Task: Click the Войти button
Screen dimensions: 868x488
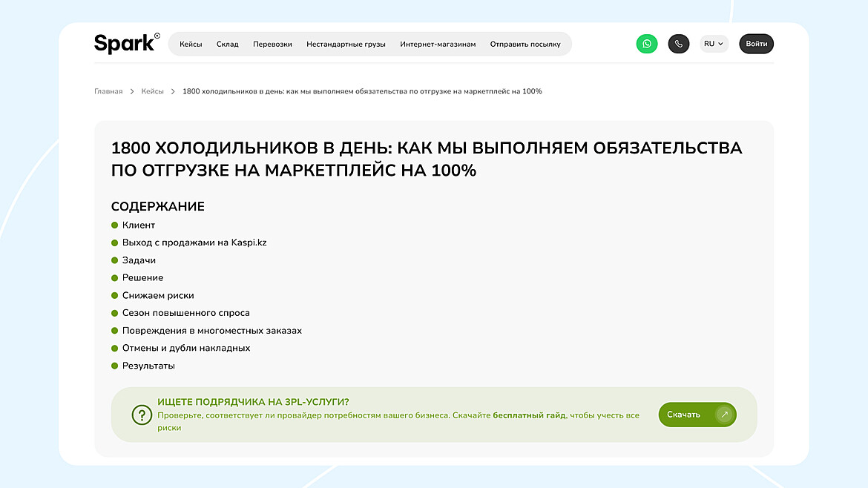Action: pos(756,44)
